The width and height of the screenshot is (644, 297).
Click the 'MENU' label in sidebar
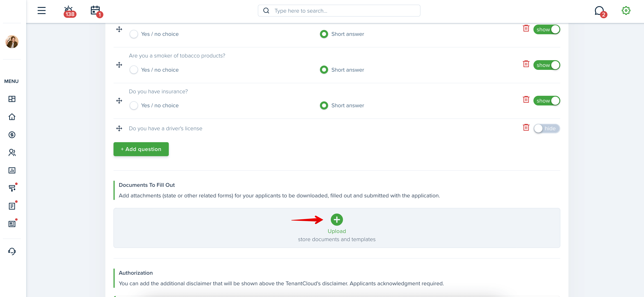coord(11,81)
